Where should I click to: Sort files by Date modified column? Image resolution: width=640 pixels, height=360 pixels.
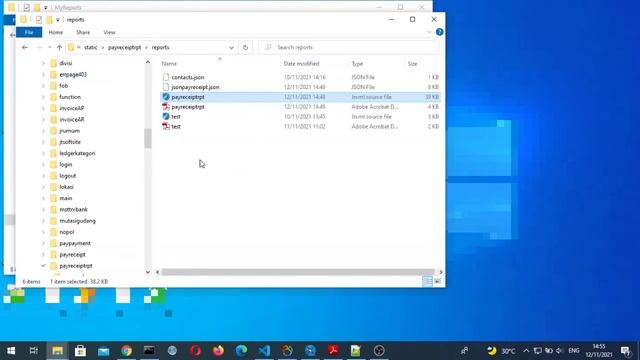tap(301, 64)
